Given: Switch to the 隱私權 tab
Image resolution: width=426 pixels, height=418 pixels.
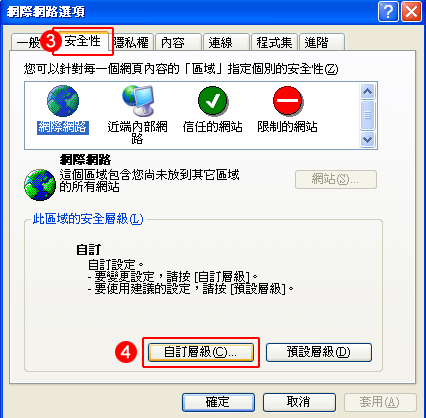Looking at the screenshot, I should [x=131, y=43].
